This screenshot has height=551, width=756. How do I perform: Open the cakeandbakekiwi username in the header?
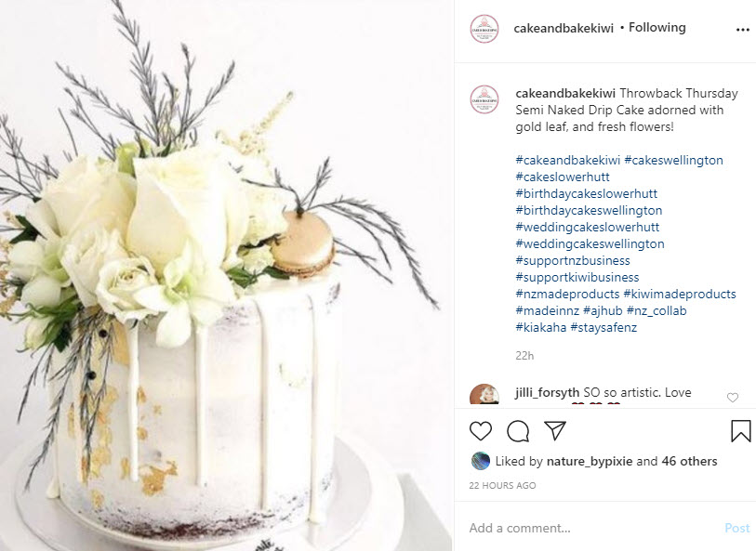click(564, 29)
